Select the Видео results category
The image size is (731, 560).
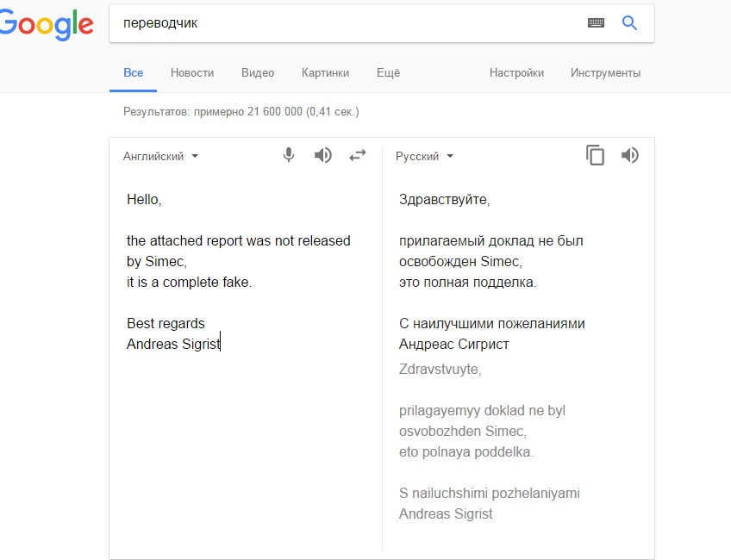pyautogui.click(x=257, y=73)
